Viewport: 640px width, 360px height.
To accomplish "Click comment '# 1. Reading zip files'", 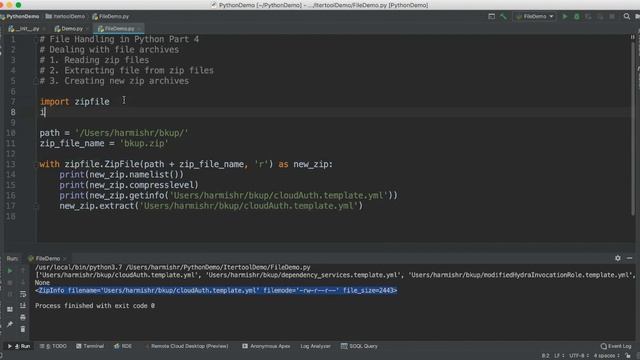I will coord(94,60).
